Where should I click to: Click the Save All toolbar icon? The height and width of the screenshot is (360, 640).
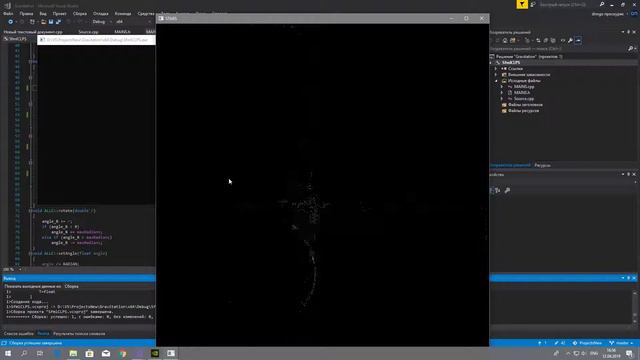(58, 22)
